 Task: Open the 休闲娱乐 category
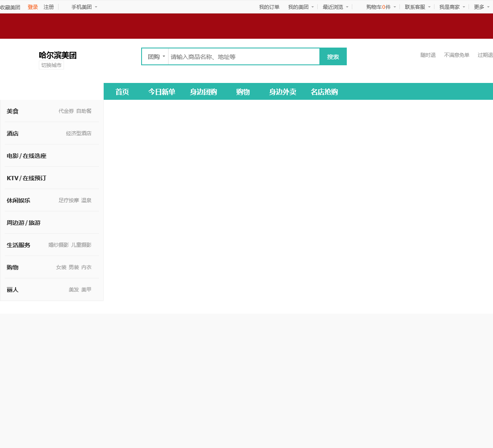pyautogui.click(x=18, y=200)
